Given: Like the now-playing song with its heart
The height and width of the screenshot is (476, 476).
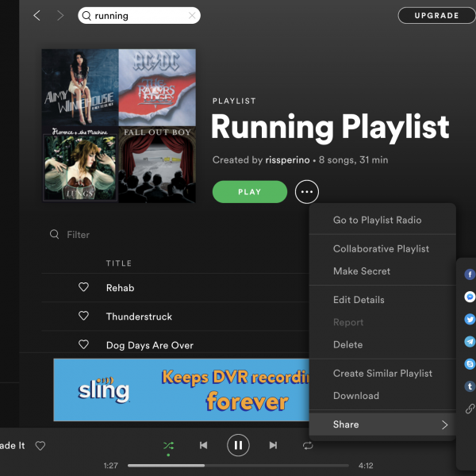Looking at the screenshot, I should pos(40,445).
